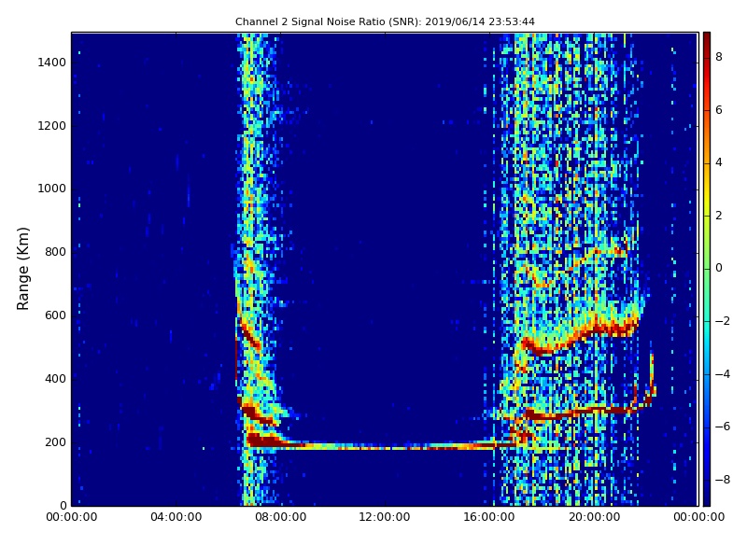Click the 200 range tick label
Image resolution: width=747 pixels, height=560 pixels.
pyautogui.click(x=55, y=441)
